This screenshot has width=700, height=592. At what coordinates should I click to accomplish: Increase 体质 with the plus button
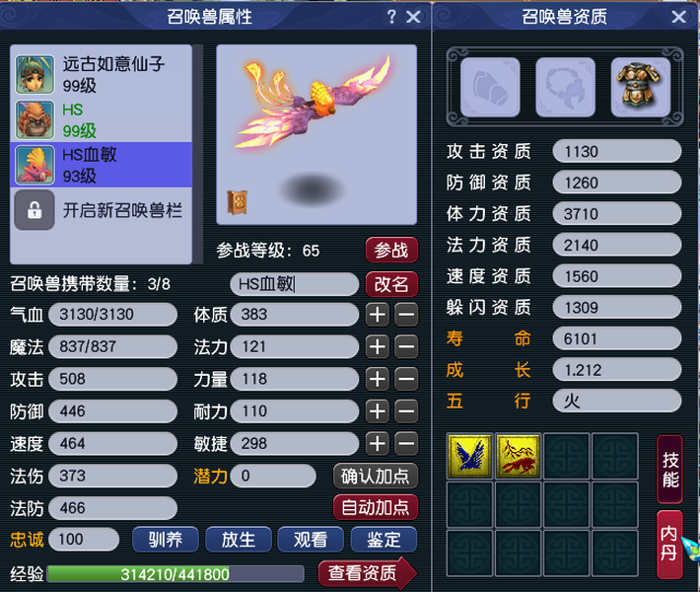pos(378,315)
